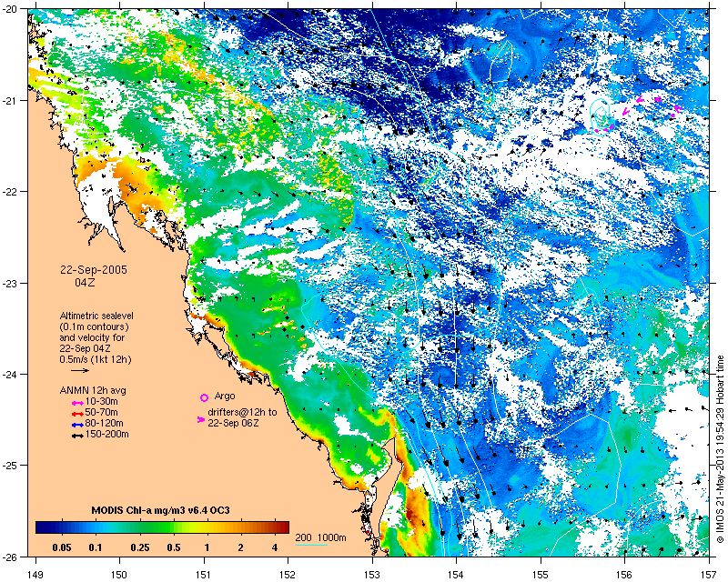The width and height of the screenshot is (728, 582).
Task: Click the '10-30m' depth label
Action: pyautogui.click(x=102, y=401)
